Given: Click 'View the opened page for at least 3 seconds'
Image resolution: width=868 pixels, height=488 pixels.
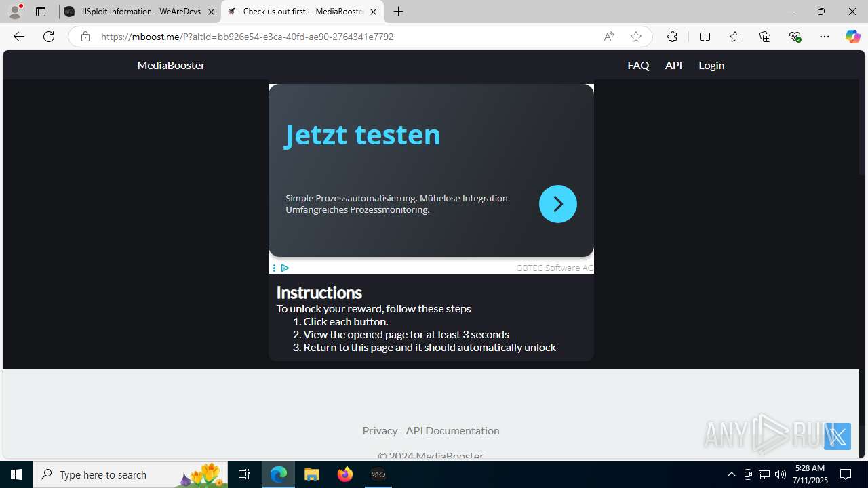Looking at the screenshot, I should (406, 334).
